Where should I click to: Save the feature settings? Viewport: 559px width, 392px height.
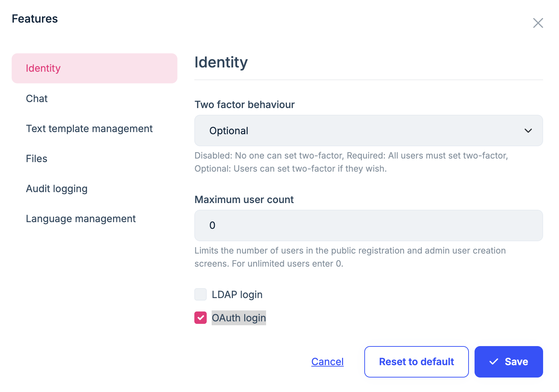point(508,362)
